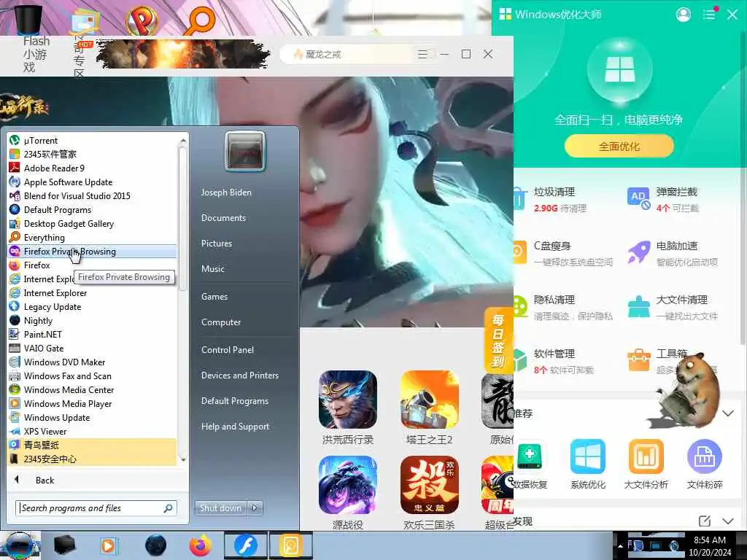Launch VAIO Gate
The width and height of the screenshot is (747, 560).
click(92, 348)
